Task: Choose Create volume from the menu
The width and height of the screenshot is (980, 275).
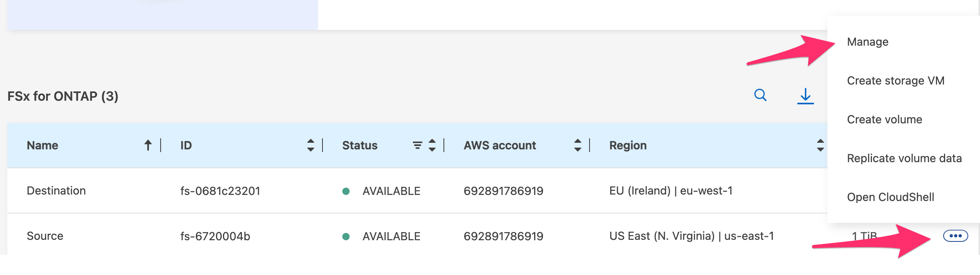Action: tap(884, 119)
